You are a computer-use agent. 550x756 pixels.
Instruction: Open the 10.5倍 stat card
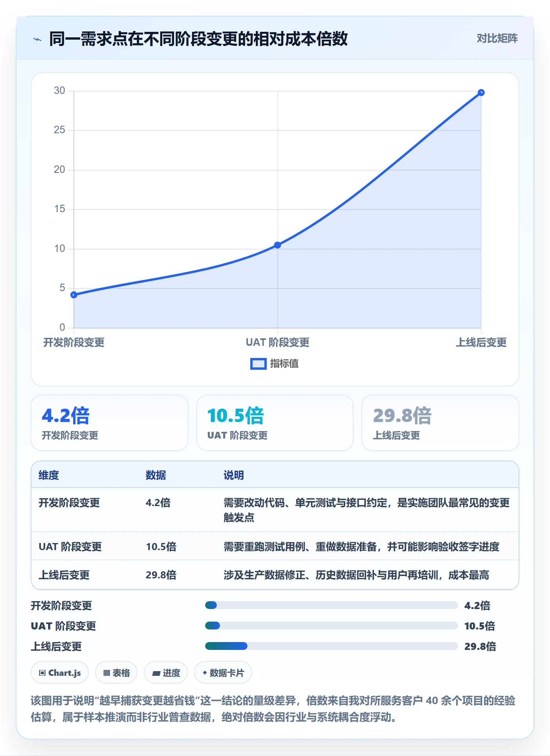275,423
